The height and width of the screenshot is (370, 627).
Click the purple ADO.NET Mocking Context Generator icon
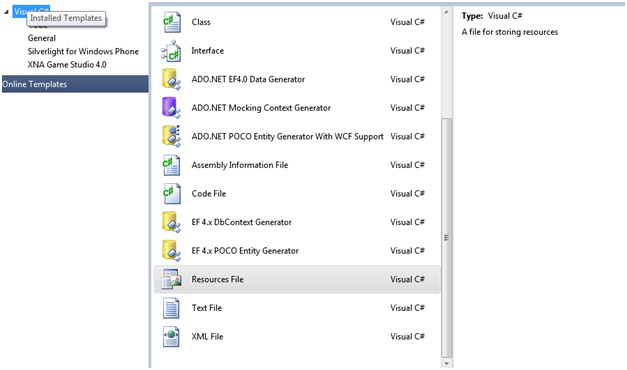(172, 108)
